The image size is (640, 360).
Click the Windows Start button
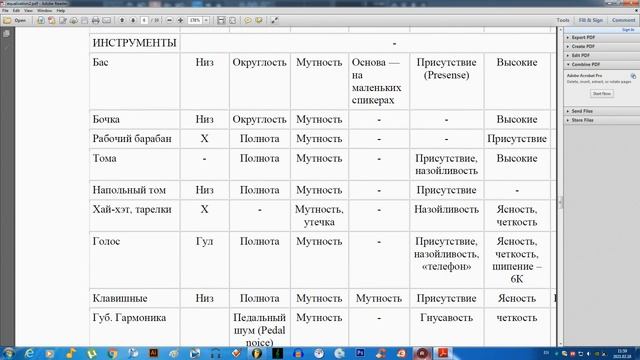[x=8, y=353]
